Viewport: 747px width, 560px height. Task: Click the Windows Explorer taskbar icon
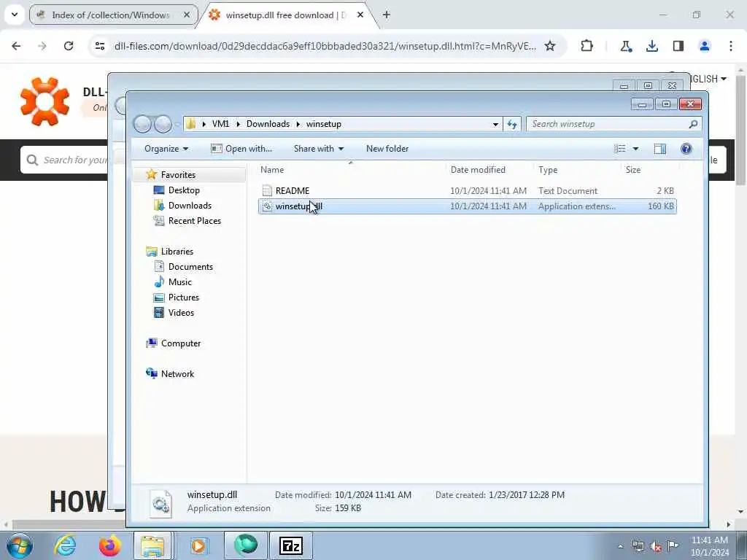(x=152, y=545)
